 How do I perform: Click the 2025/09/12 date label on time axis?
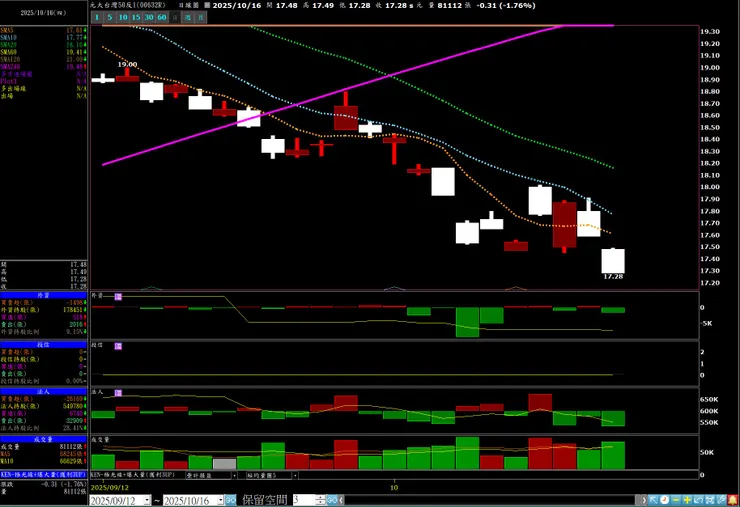(x=109, y=487)
